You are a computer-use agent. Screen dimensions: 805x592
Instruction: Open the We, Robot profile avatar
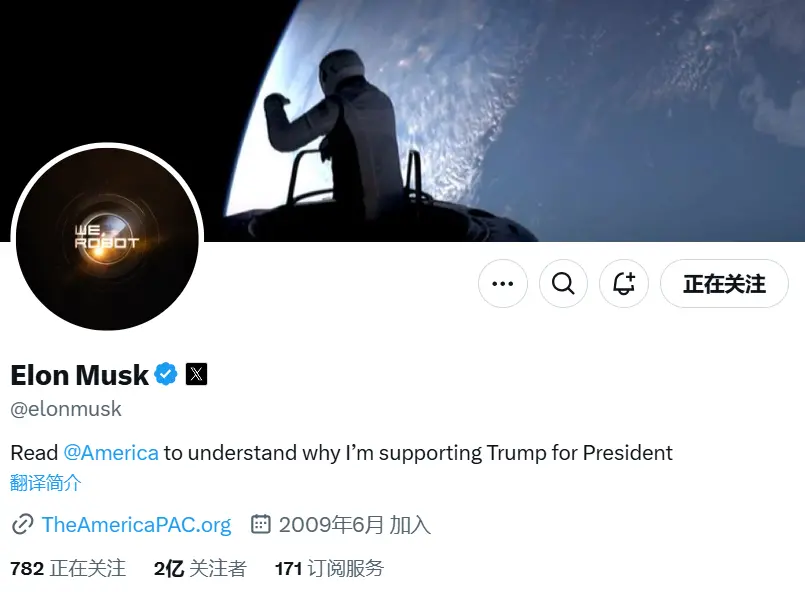point(107,237)
